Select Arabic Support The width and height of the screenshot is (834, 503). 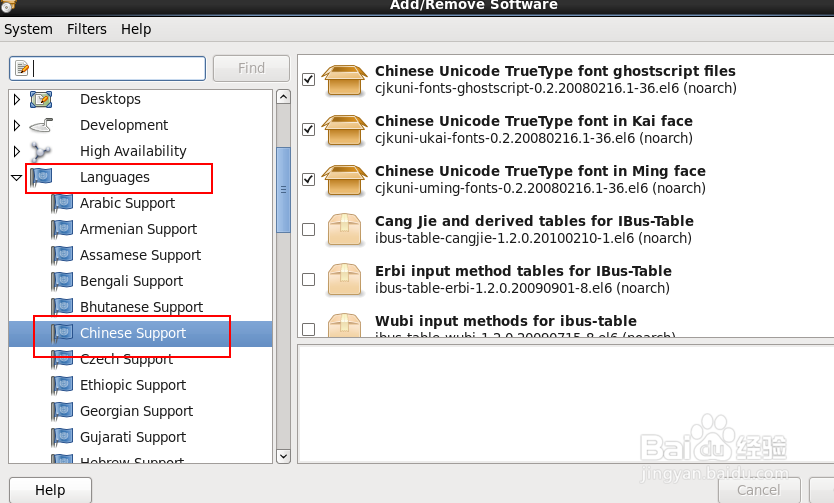pyautogui.click(x=127, y=204)
